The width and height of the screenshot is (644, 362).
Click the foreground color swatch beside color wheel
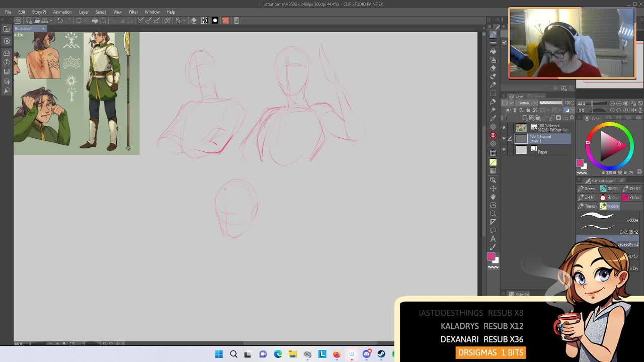point(580,163)
